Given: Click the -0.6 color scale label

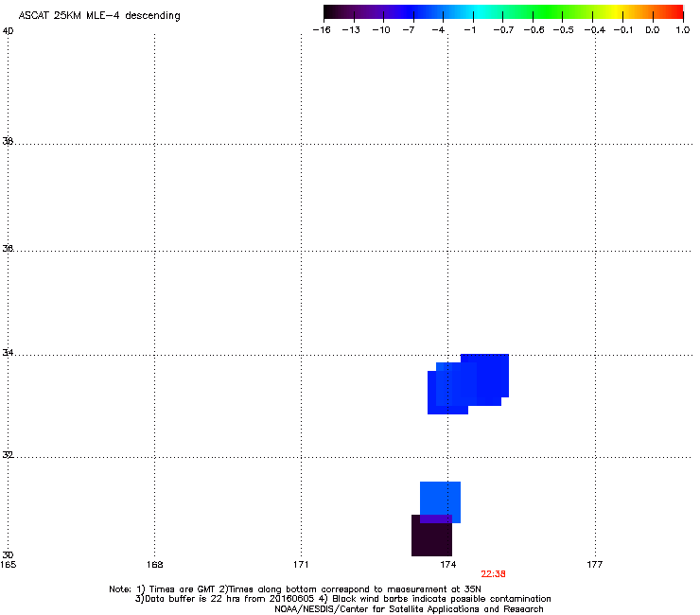Looking at the screenshot, I should (534, 30).
